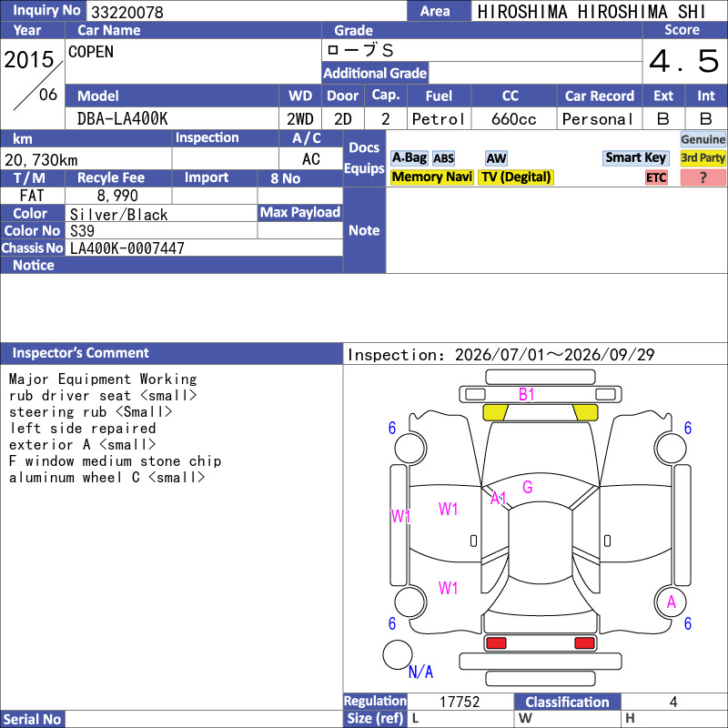
Task: Click the N/A spare tire circle
Action: point(398,654)
